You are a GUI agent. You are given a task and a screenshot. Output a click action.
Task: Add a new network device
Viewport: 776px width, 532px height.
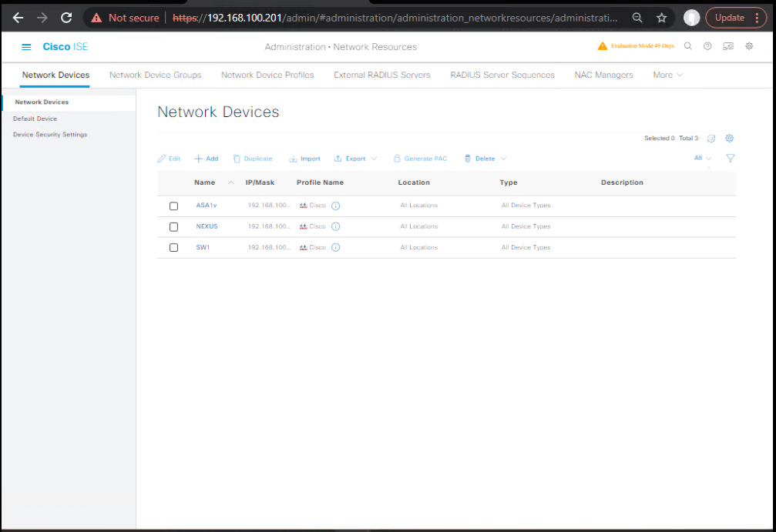207,159
